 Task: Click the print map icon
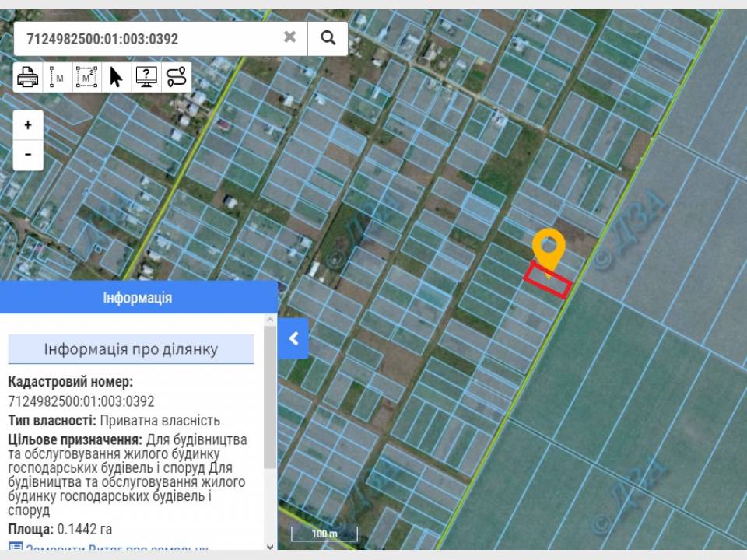27,77
